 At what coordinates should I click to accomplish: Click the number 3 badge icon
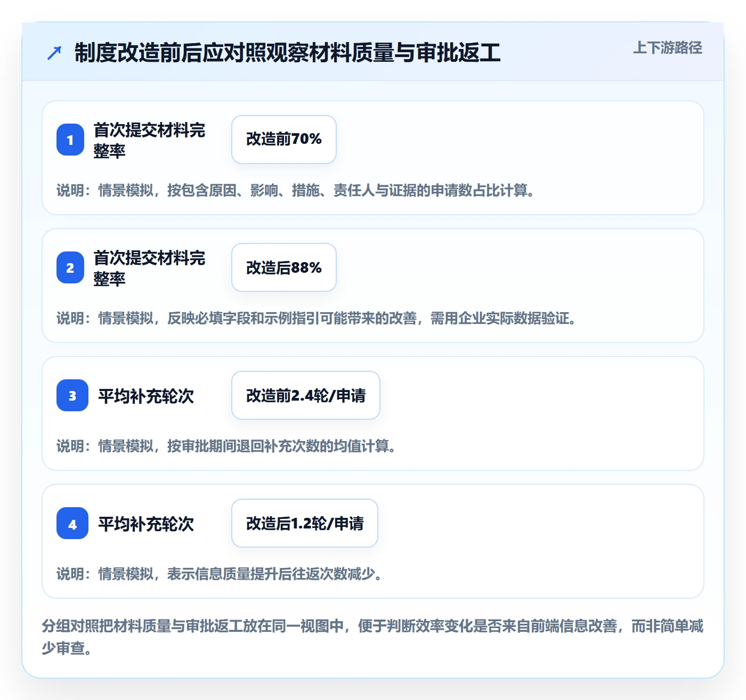[x=72, y=395]
